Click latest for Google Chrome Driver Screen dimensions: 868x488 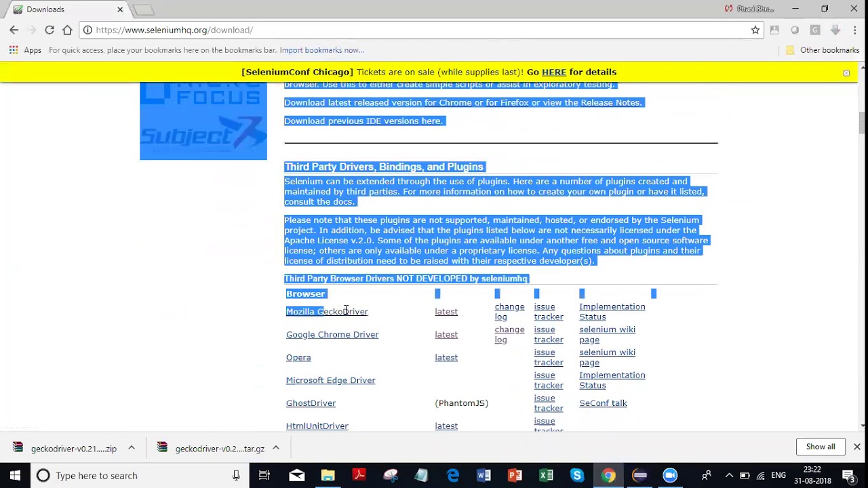446,335
